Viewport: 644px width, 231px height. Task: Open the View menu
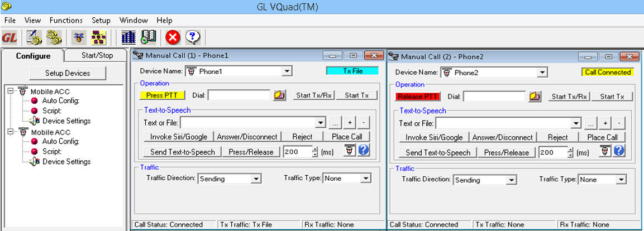point(32,20)
